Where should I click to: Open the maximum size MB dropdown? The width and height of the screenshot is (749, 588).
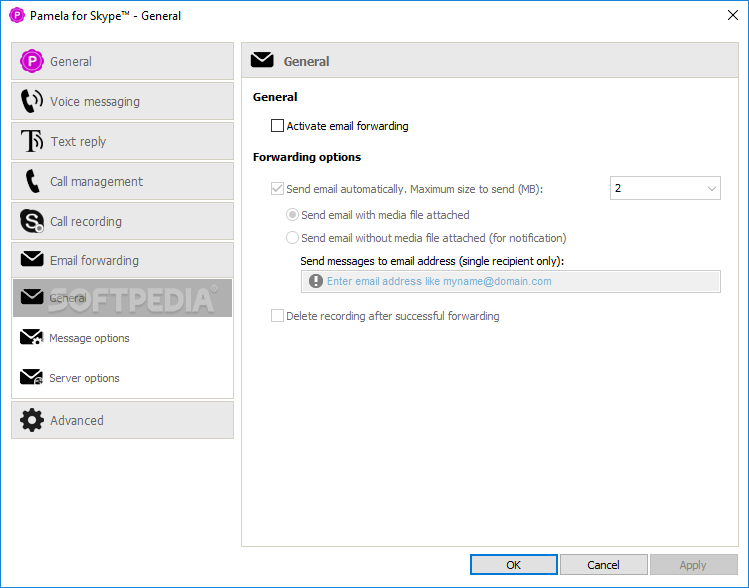[665, 188]
